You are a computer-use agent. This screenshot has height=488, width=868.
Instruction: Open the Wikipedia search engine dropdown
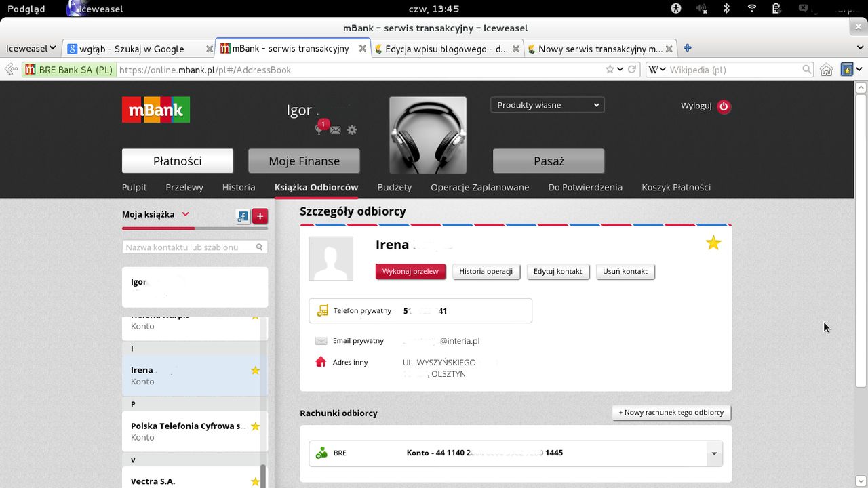pos(657,70)
